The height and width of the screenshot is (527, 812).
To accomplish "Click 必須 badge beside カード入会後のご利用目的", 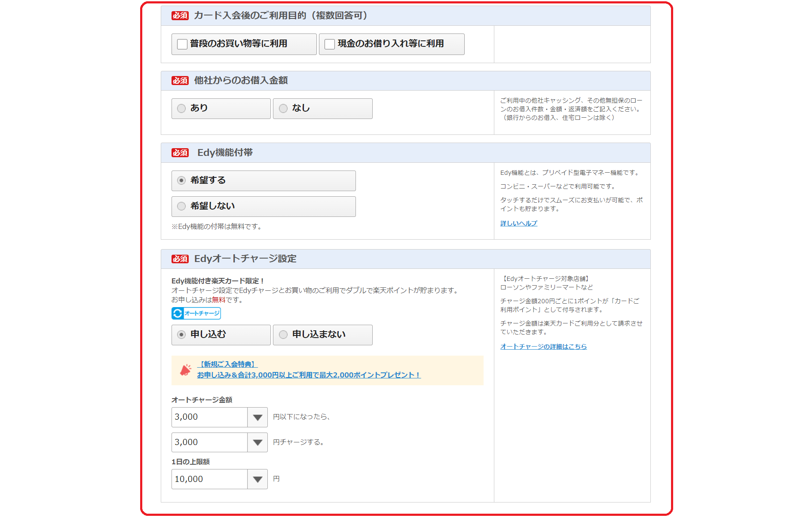I will coord(180,16).
